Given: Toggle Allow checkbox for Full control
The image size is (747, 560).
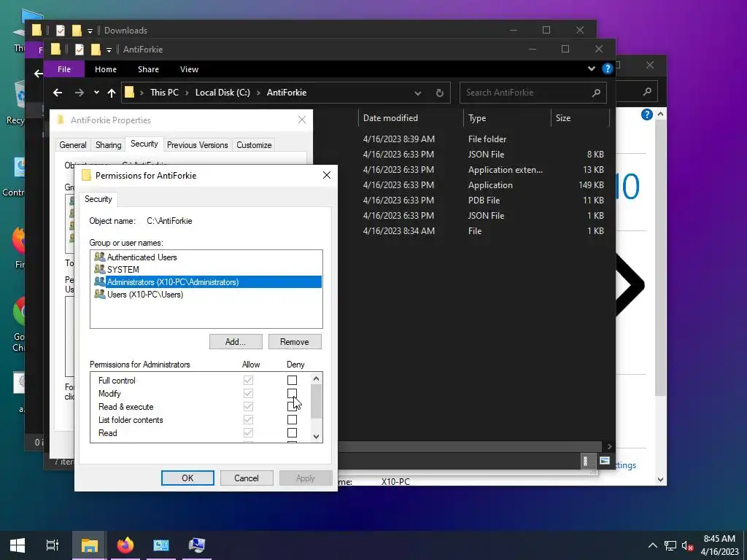Looking at the screenshot, I should pyautogui.click(x=248, y=380).
